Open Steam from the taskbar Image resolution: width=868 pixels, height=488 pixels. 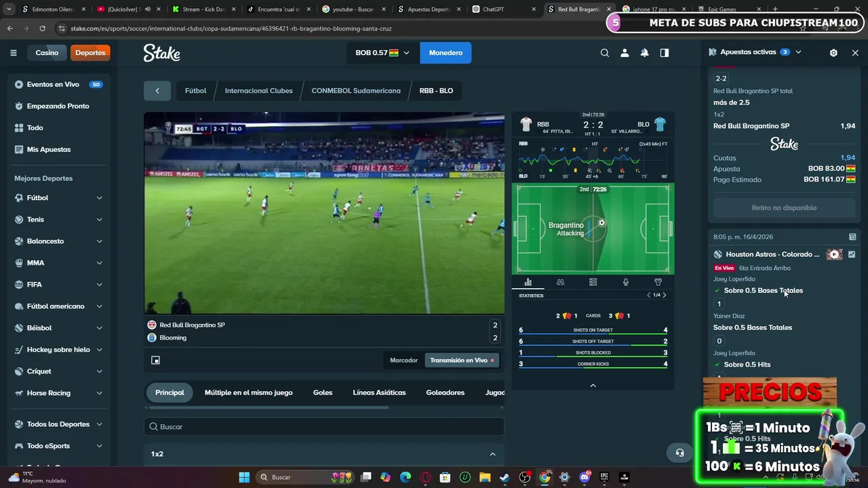click(505, 477)
